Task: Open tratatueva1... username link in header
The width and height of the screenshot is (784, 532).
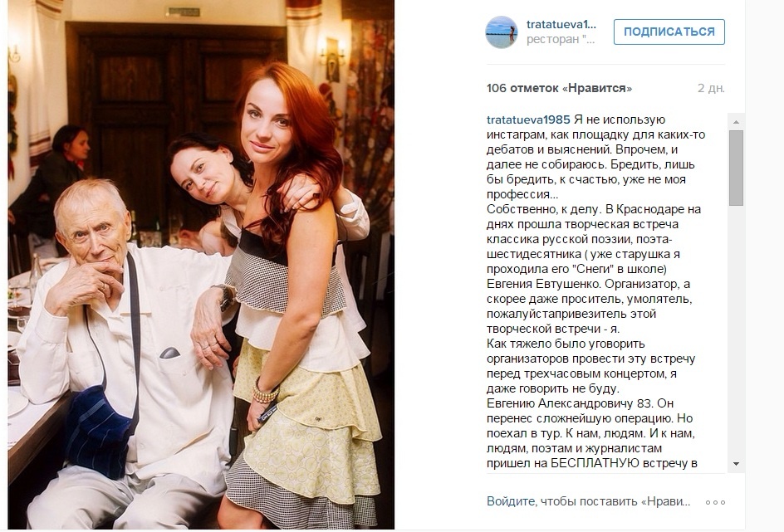Action: [x=561, y=24]
